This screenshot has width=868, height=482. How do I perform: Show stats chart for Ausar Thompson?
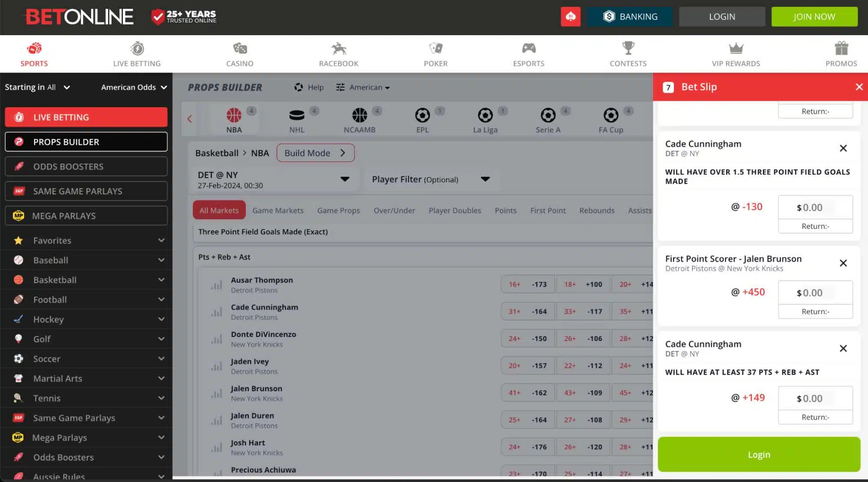[216, 285]
